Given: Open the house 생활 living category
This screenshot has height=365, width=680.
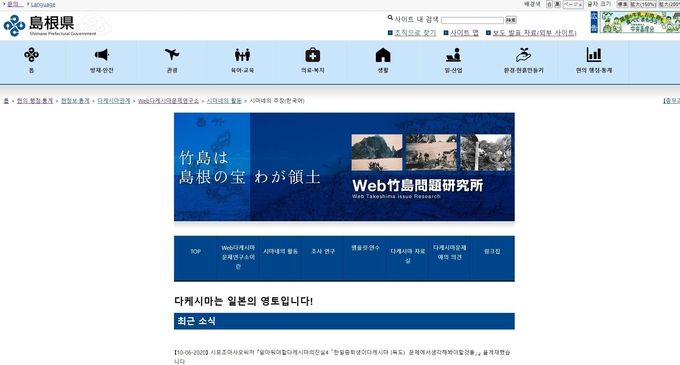Looking at the screenshot, I should (x=383, y=60).
